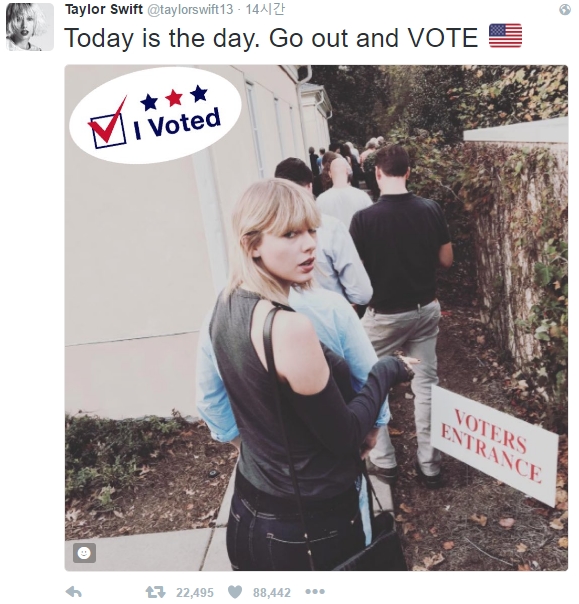Click the reply arrow icon
The height and width of the screenshot is (604, 579).
74,591
